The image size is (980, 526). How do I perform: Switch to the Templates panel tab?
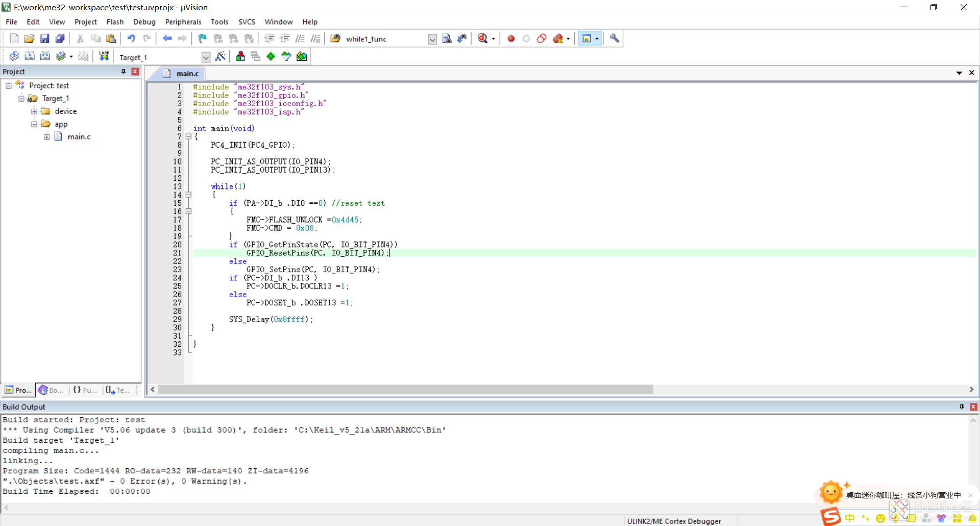[x=118, y=390]
